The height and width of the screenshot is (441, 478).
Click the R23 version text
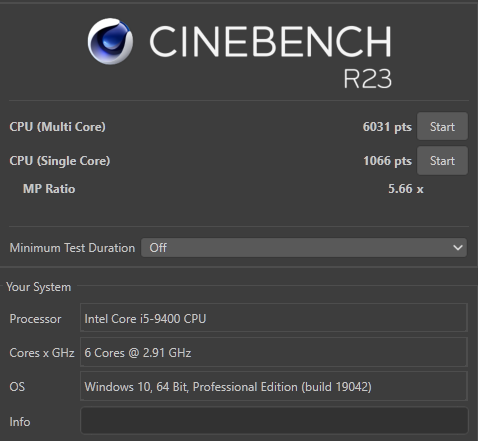tap(367, 79)
